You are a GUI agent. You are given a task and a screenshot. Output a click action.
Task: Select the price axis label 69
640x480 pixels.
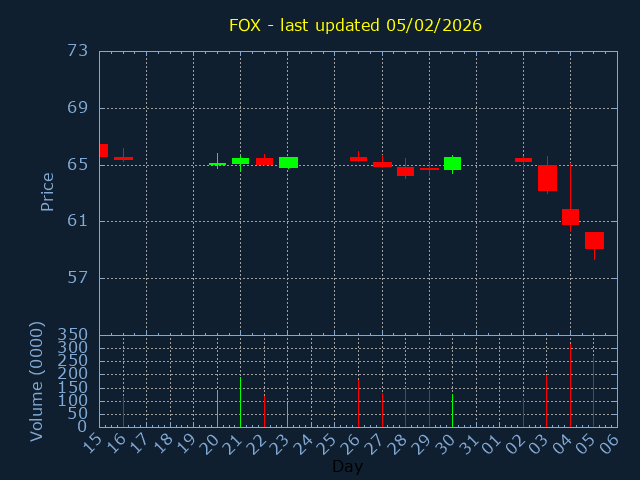[x=78, y=108]
